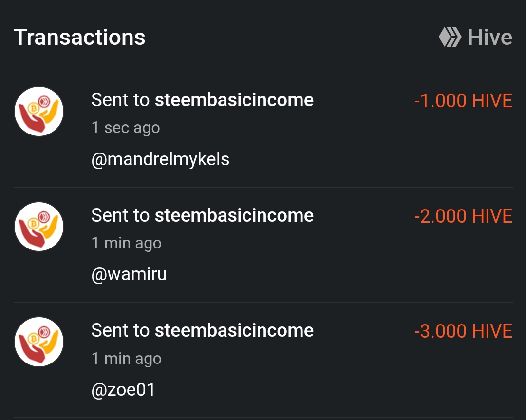Click the Hive logo icon in header
Viewport: 526px width, 420px height.
450,37
